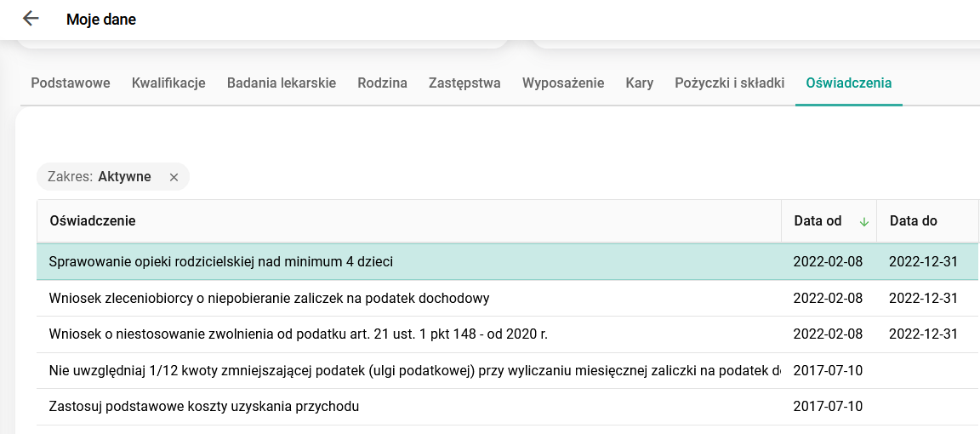Select the Zastępstwa tab
Image resolution: width=980 pixels, height=434 pixels.
click(464, 83)
